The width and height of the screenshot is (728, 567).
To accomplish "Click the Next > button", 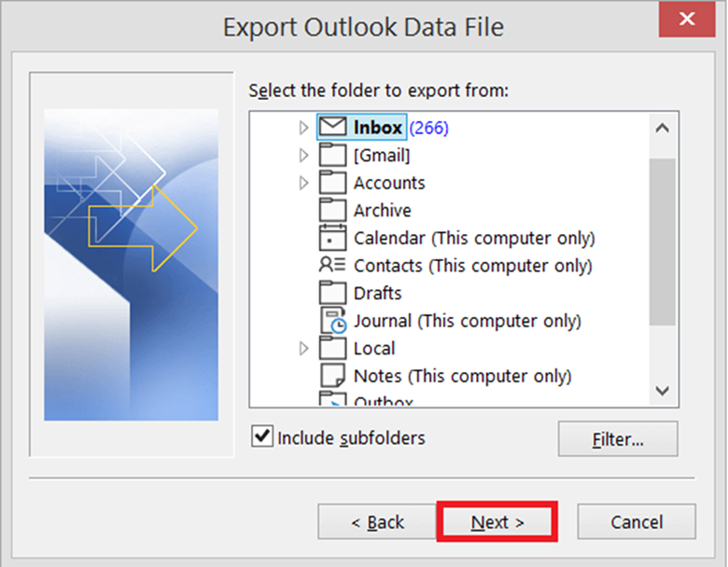I will click(x=497, y=522).
